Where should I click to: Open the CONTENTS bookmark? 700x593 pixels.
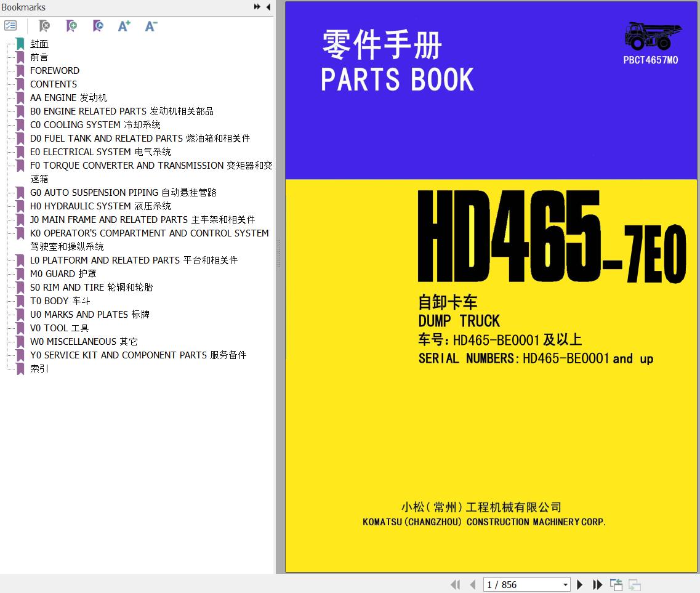(53, 84)
